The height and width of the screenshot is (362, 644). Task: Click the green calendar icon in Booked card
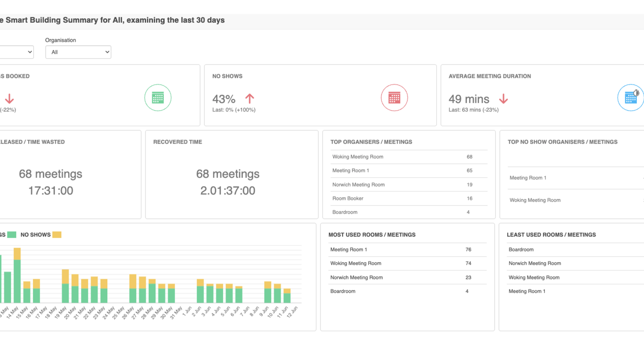point(158,98)
